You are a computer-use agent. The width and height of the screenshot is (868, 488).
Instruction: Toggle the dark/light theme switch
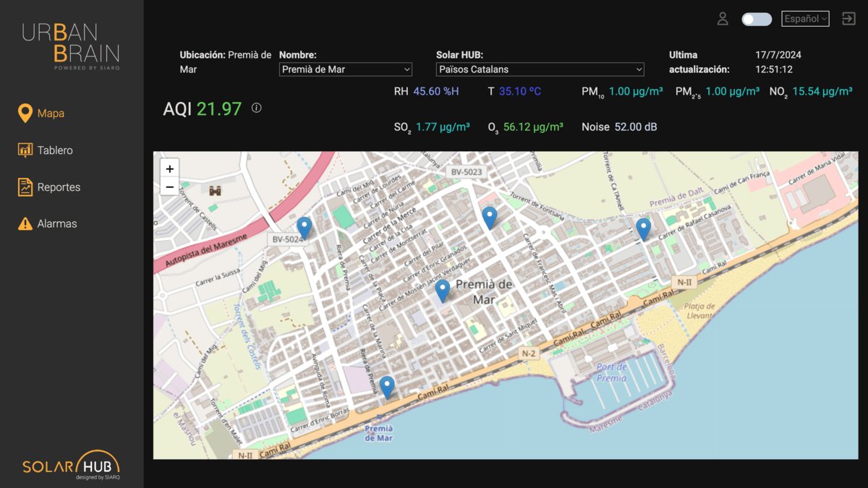757,20
